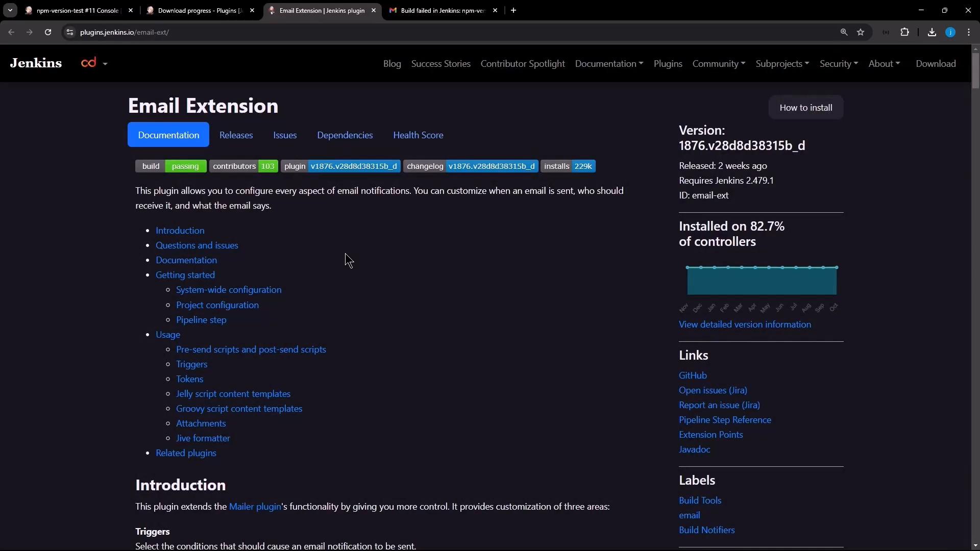Open the Chrome three-dot menu
980x551 pixels.
tap(969, 32)
